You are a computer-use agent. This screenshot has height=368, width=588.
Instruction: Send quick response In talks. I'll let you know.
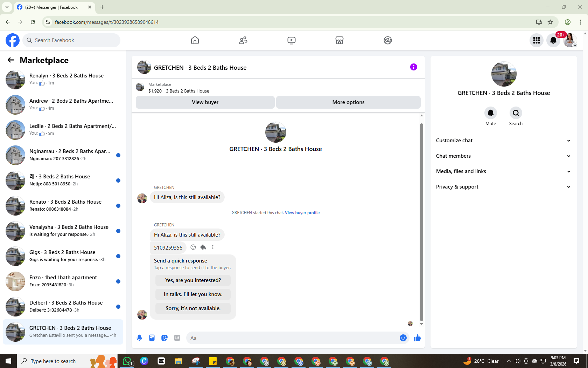tap(193, 294)
